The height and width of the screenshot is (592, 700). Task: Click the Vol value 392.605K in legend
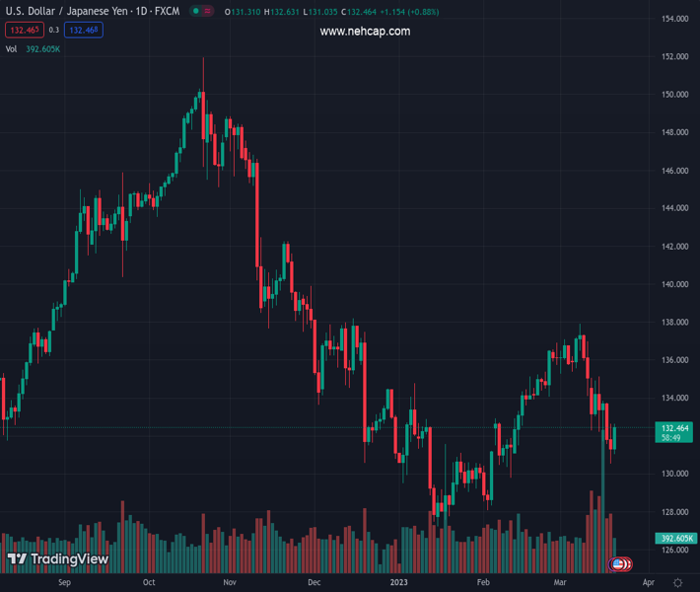(43, 48)
